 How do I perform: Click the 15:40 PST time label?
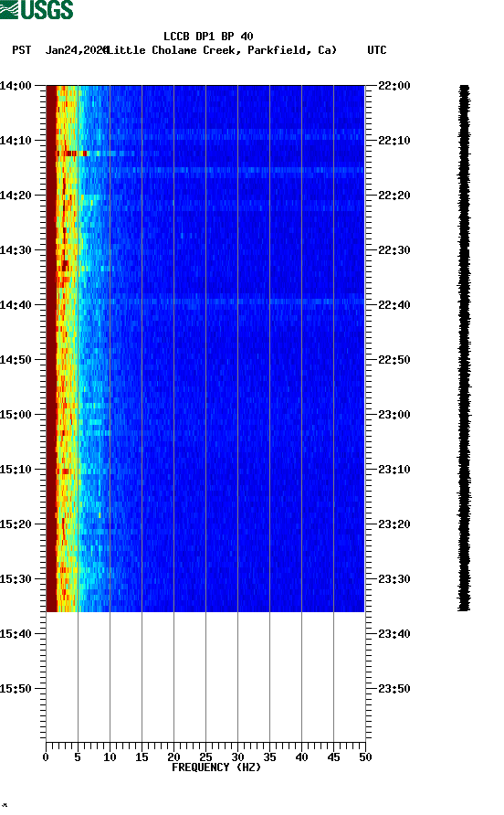pos(16,634)
